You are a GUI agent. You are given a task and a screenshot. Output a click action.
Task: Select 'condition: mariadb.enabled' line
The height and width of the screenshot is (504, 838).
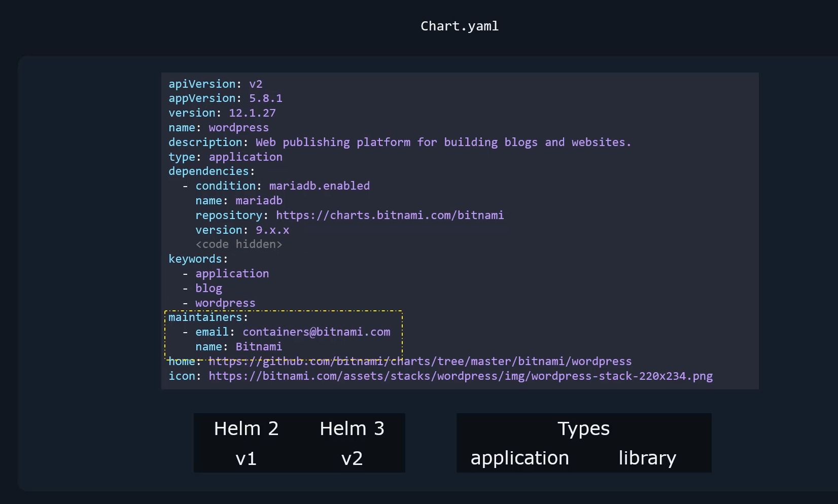coord(283,186)
